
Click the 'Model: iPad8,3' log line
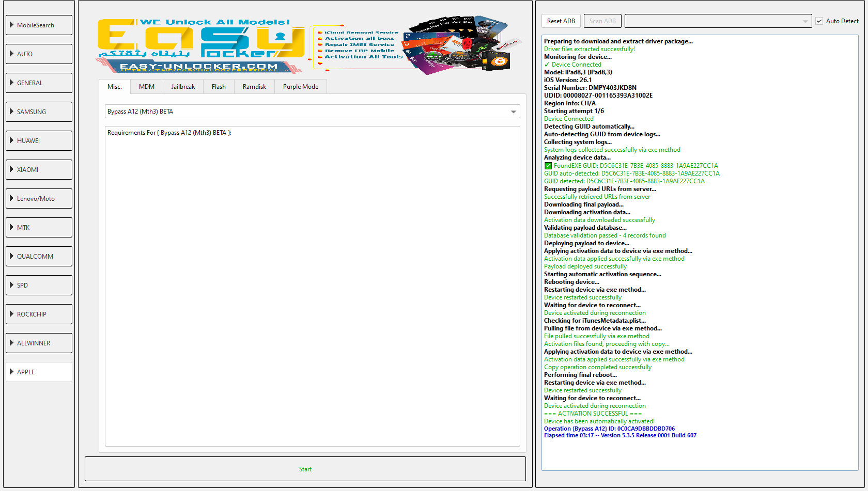pyautogui.click(x=578, y=72)
